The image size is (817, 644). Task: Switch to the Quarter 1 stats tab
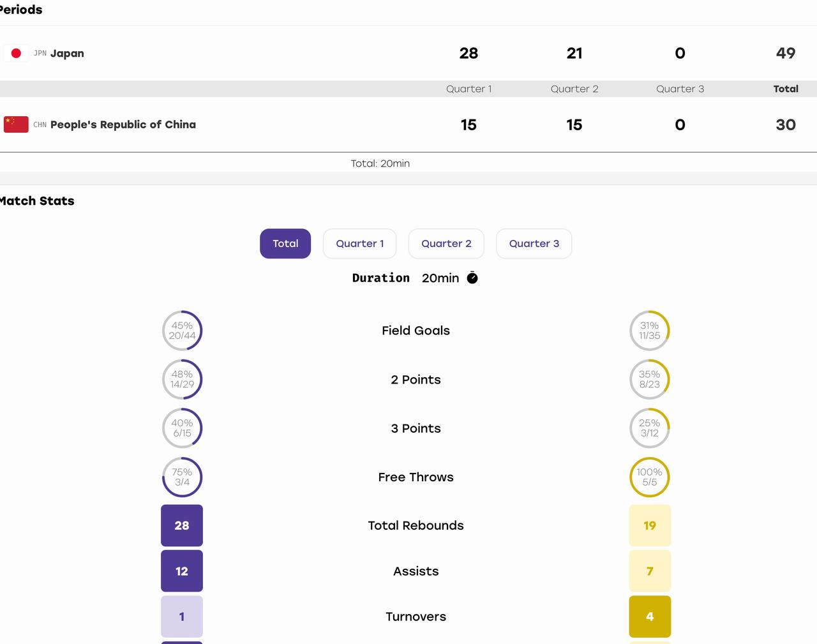360,244
